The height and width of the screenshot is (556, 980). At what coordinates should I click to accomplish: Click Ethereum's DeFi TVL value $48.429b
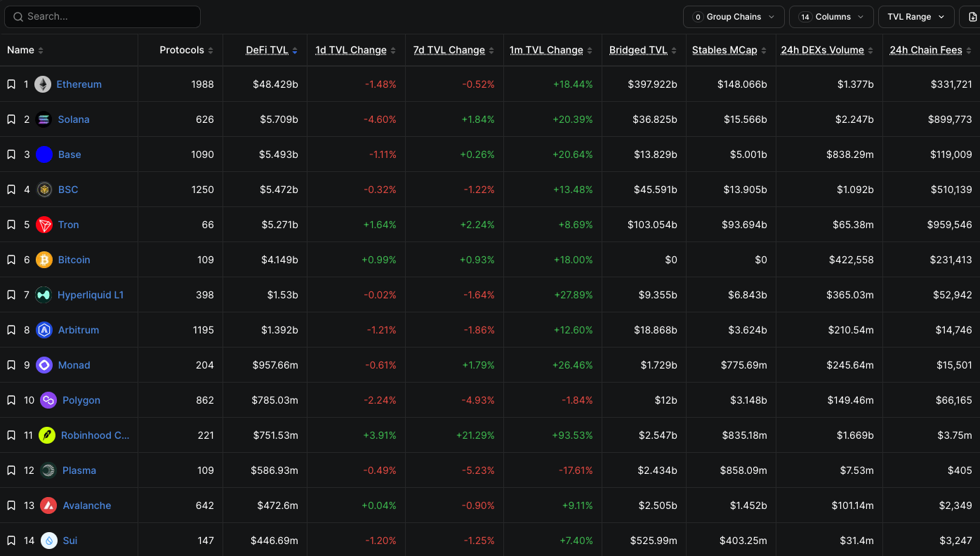pyautogui.click(x=275, y=84)
